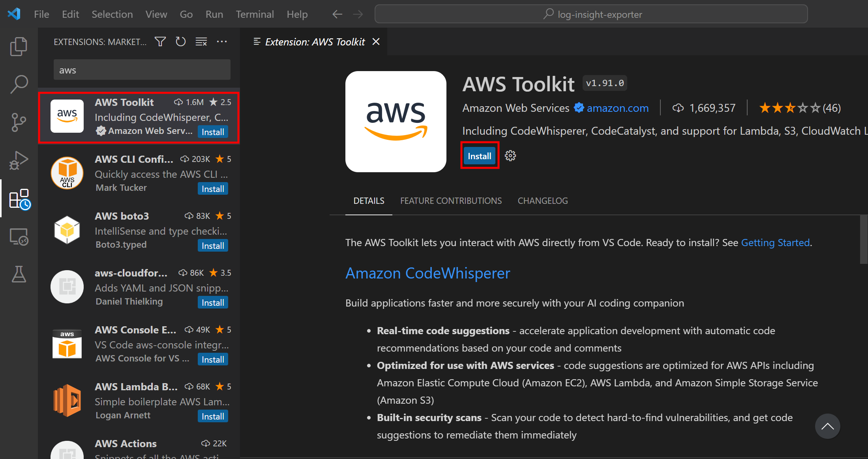Click the details page vertical scrollbar
This screenshot has width=868, height=459.
pyautogui.click(x=864, y=239)
